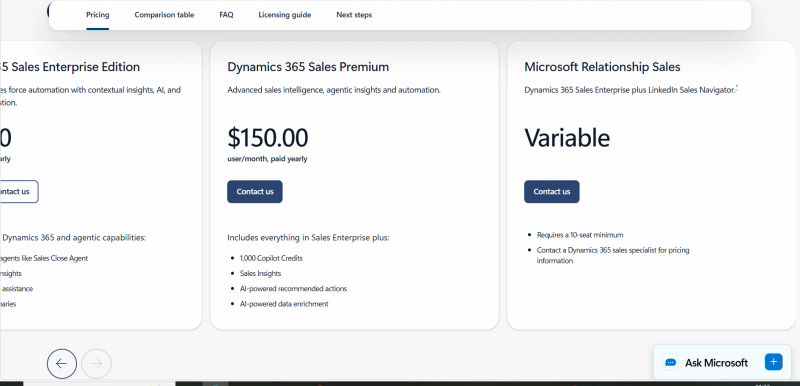Jump to the Next steps tab
Image resolution: width=800 pixels, height=386 pixels.
click(354, 15)
